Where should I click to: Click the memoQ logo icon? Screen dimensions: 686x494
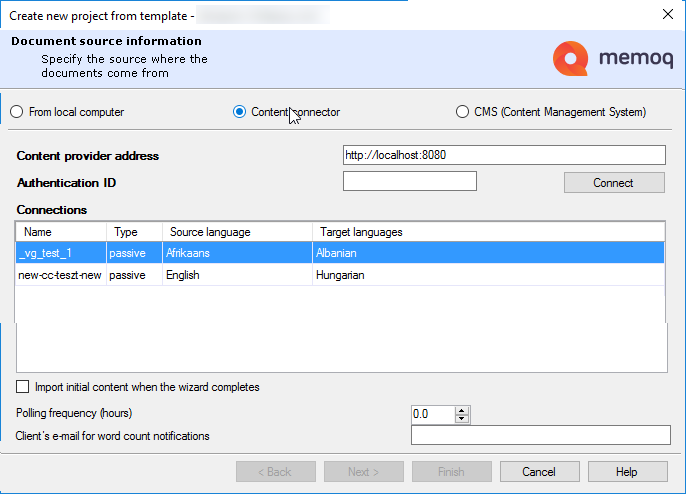pyautogui.click(x=571, y=58)
